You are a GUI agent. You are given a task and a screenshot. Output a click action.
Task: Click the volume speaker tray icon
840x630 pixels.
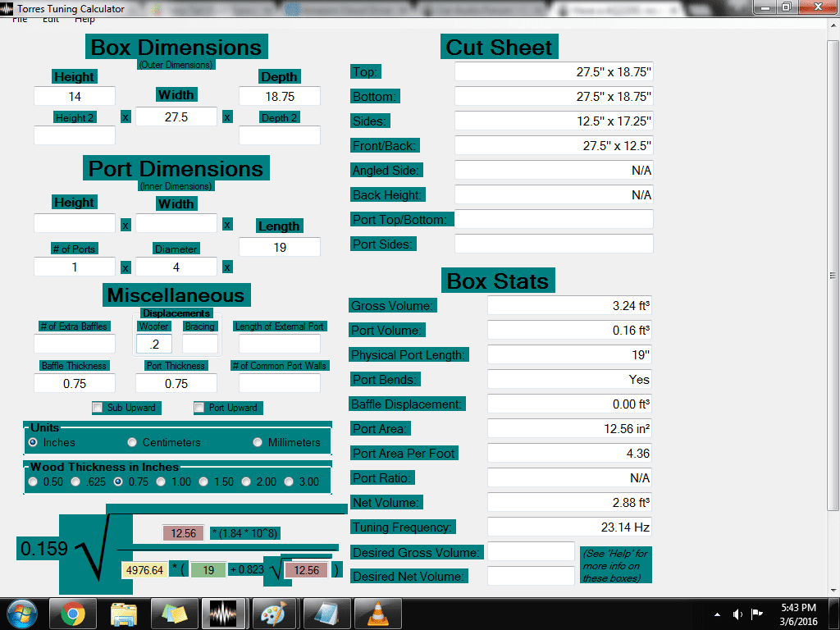tap(737, 614)
